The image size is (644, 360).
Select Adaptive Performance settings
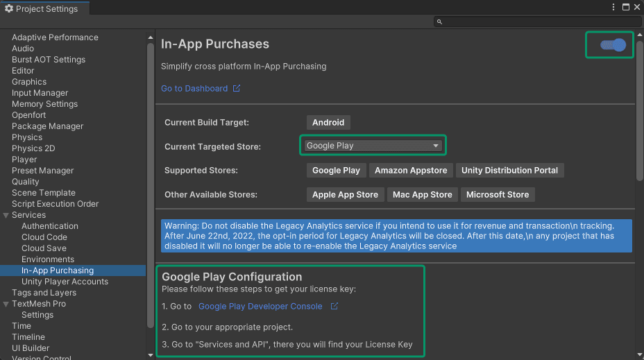click(x=55, y=37)
